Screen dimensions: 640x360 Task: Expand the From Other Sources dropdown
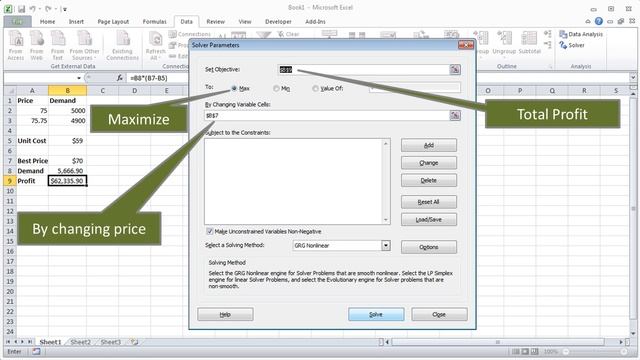84,46
